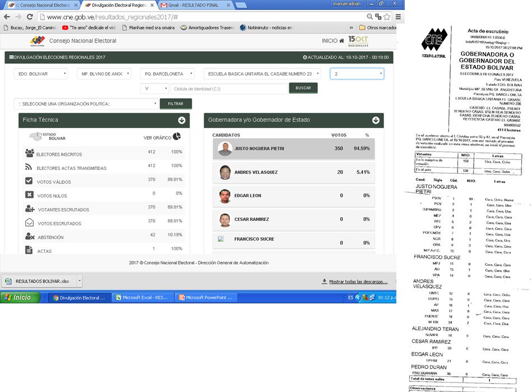Screen dimensions: 532x392
Task: Open the MP. BLVNO DE ANGOSTURA dropdown
Action: click(x=104, y=73)
